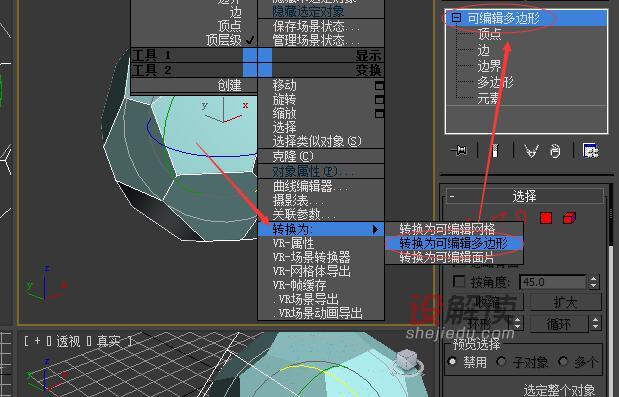Collapse 可编辑多边形 tree node
The width and height of the screenshot is (619, 397).
click(x=456, y=17)
